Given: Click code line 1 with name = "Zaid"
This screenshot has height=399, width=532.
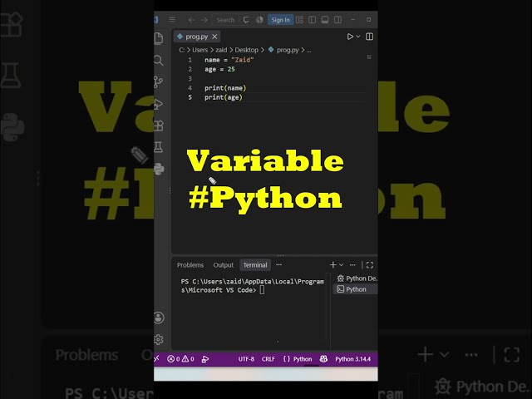Looking at the screenshot, I should pos(229,60).
